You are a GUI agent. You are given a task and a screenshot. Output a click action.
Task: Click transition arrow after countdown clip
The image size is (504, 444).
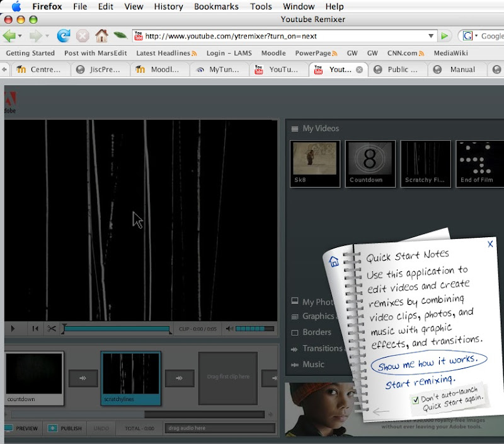tap(83, 378)
